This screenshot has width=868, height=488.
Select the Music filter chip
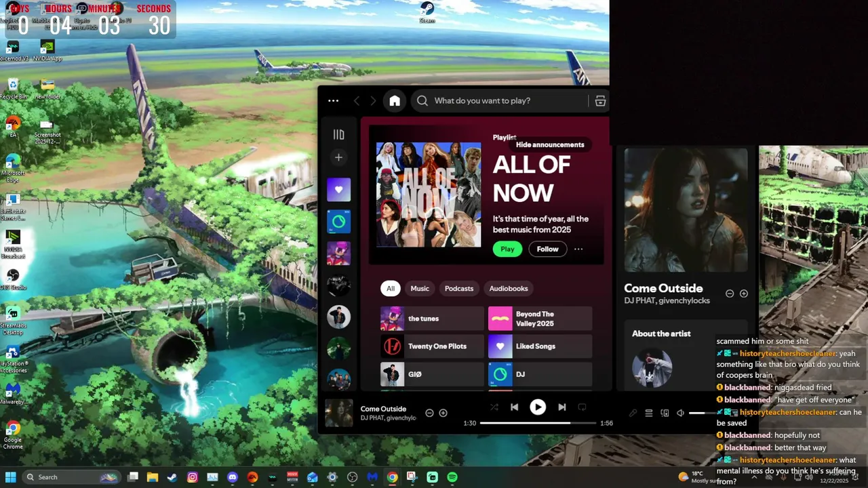point(420,289)
